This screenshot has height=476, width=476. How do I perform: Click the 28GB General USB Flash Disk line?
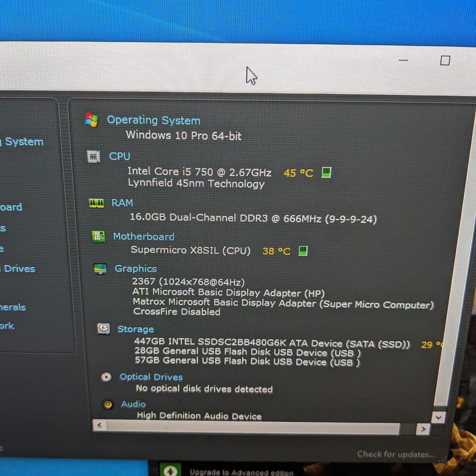pyautogui.click(x=247, y=352)
